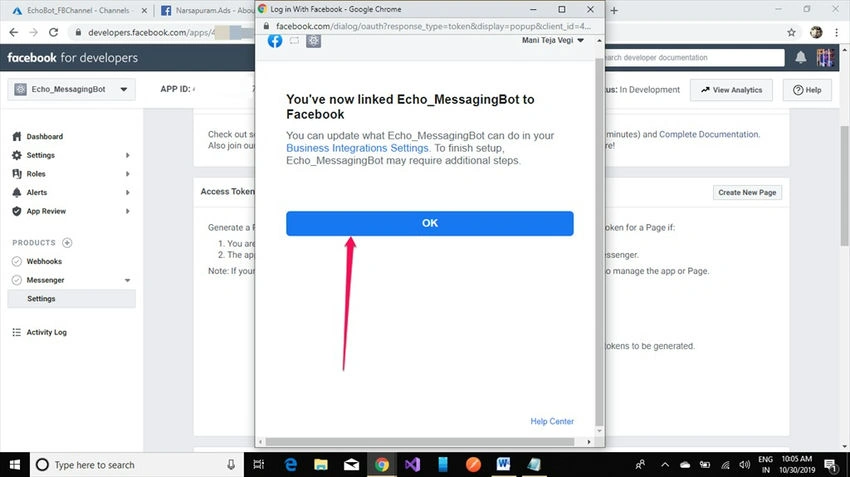Image resolution: width=850 pixels, height=477 pixels.
Task: Switch to the Narsapuram Ads browser tab
Action: [206, 10]
